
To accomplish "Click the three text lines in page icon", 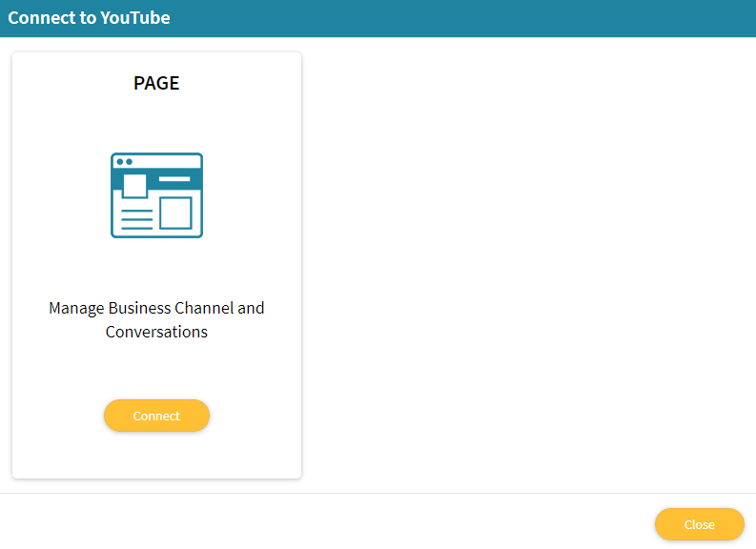I will point(137,219).
